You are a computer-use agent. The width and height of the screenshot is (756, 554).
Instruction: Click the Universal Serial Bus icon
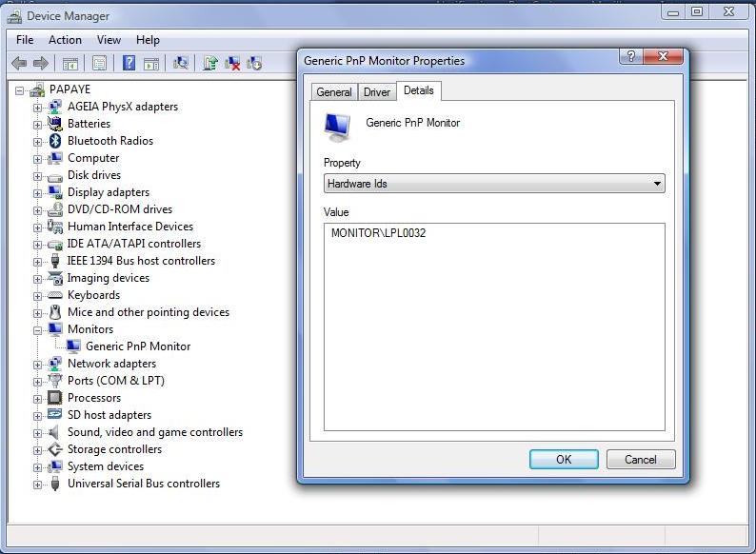point(55,484)
